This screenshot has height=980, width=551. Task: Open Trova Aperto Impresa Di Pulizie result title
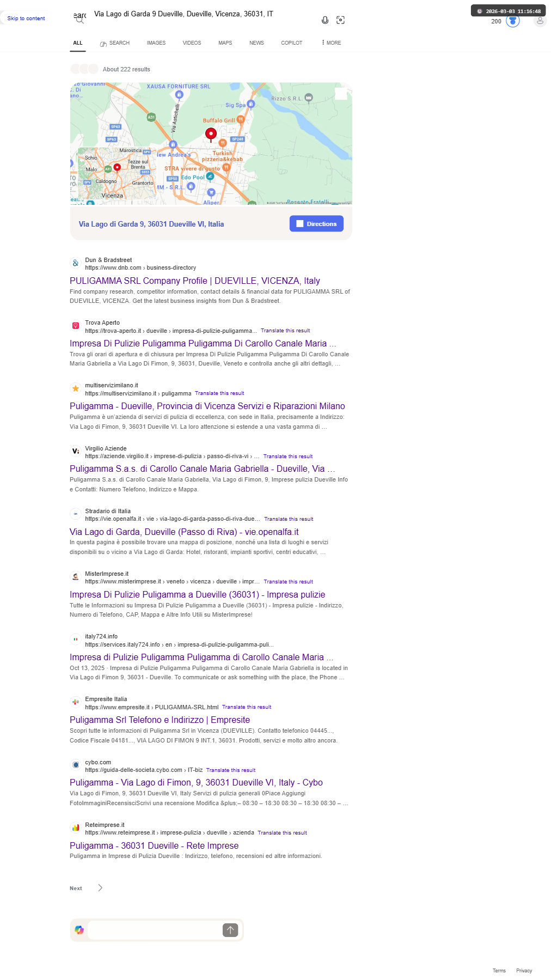pyautogui.click(x=203, y=343)
